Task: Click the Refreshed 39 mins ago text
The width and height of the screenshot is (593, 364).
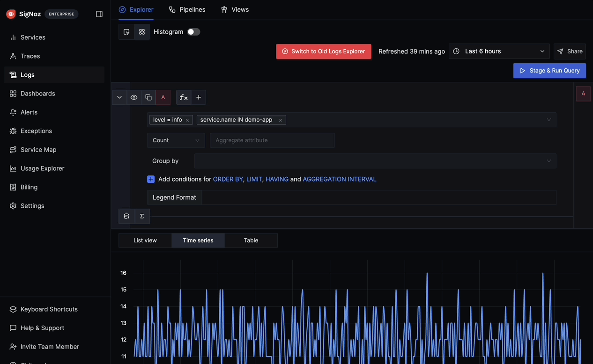Action: click(x=412, y=51)
